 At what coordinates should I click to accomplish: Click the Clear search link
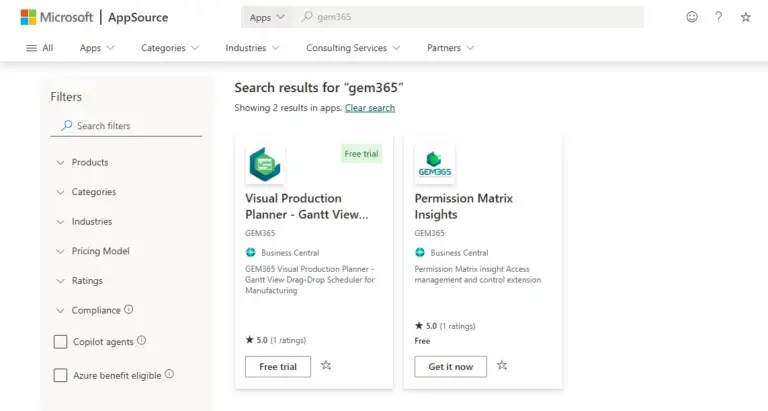[370, 108]
